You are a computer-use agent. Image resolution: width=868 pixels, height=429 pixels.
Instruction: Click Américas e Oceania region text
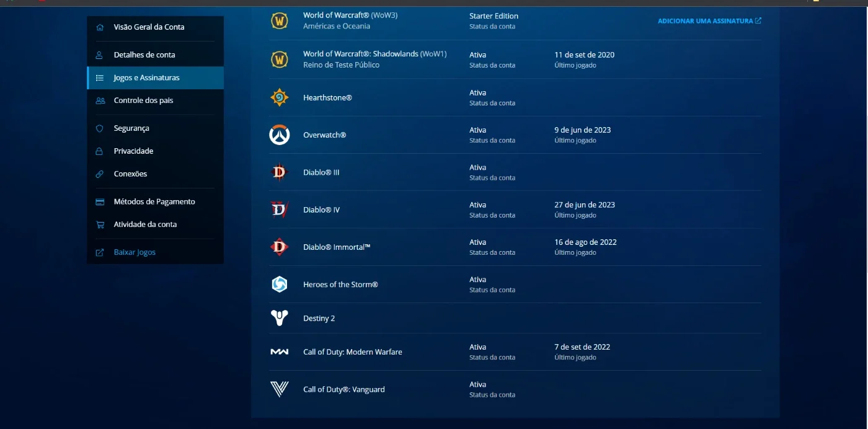point(337,27)
